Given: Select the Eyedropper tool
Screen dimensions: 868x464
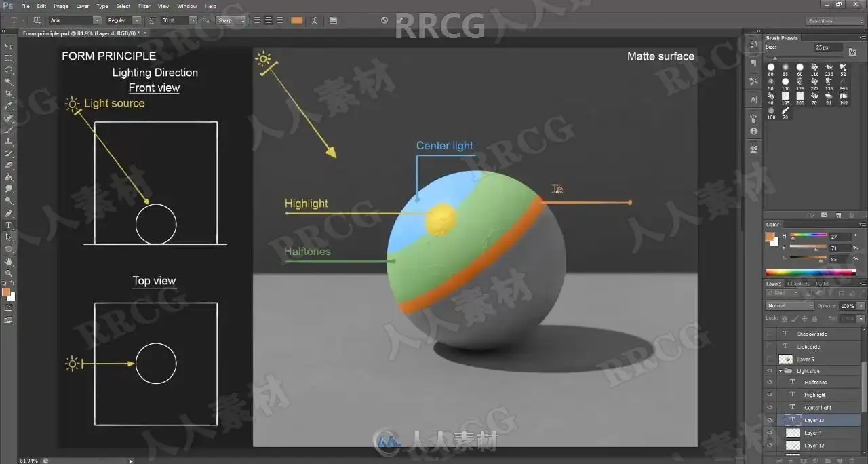Looking at the screenshot, I should 9,106.
